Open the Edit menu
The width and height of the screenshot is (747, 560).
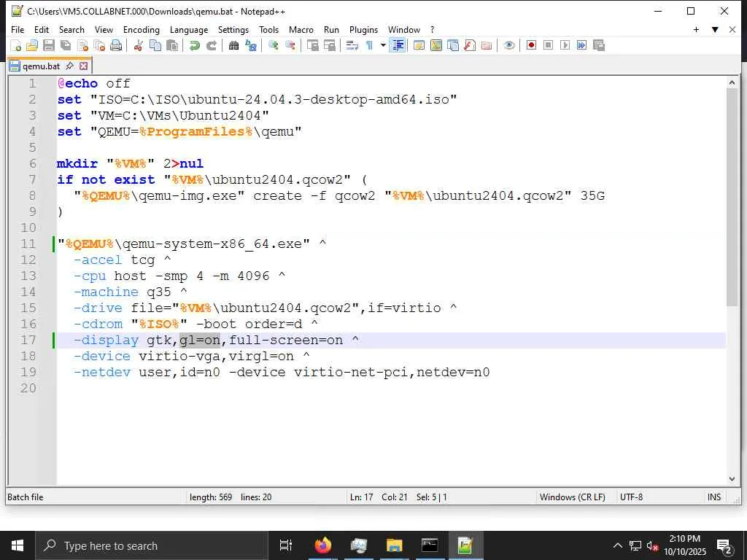pyautogui.click(x=42, y=29)
